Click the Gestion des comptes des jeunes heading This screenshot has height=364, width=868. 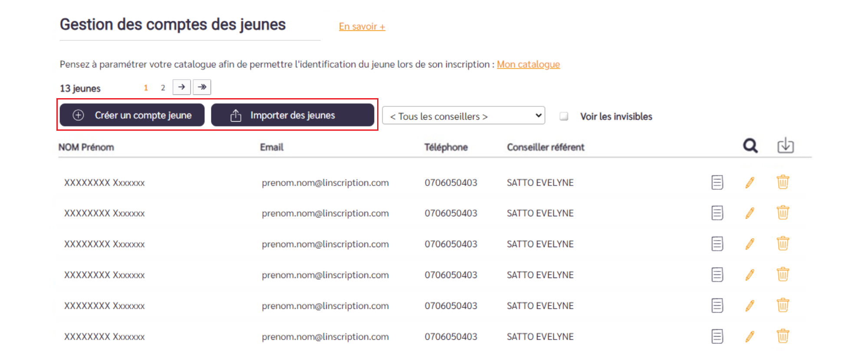tap(173, 25)
